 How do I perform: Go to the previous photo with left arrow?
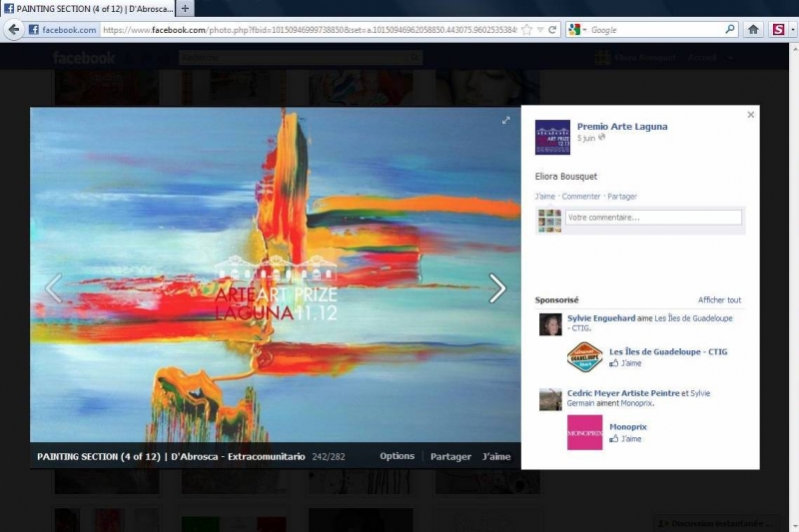tap(54, 288)
